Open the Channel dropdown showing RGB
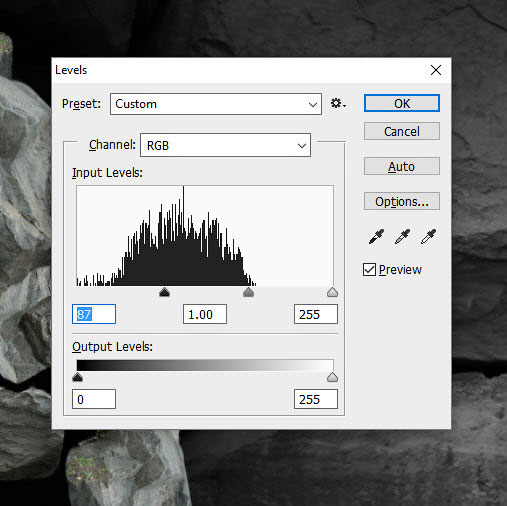The image size is (507, 506). click(x=226, y=145)
